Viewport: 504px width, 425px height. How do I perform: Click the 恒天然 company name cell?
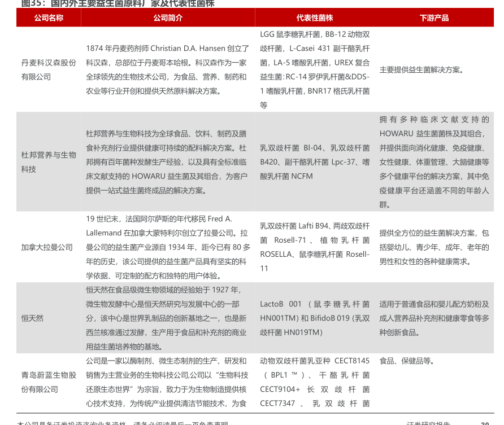coord(32,318)
